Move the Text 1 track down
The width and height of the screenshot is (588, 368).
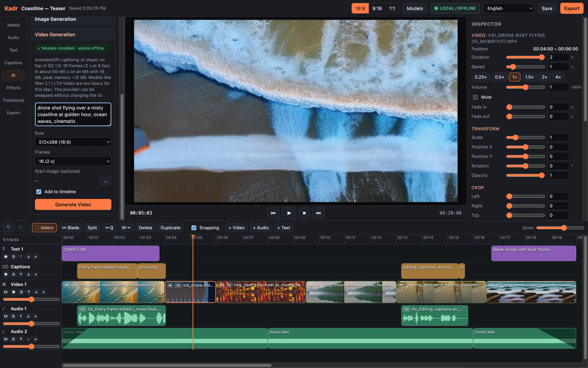click(28, 256)
